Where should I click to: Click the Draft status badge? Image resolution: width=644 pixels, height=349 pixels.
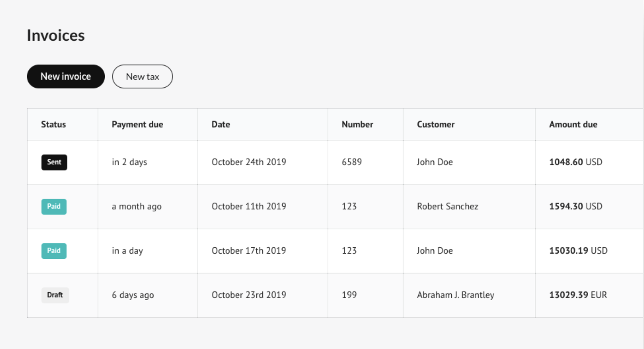tap(55, 295)
